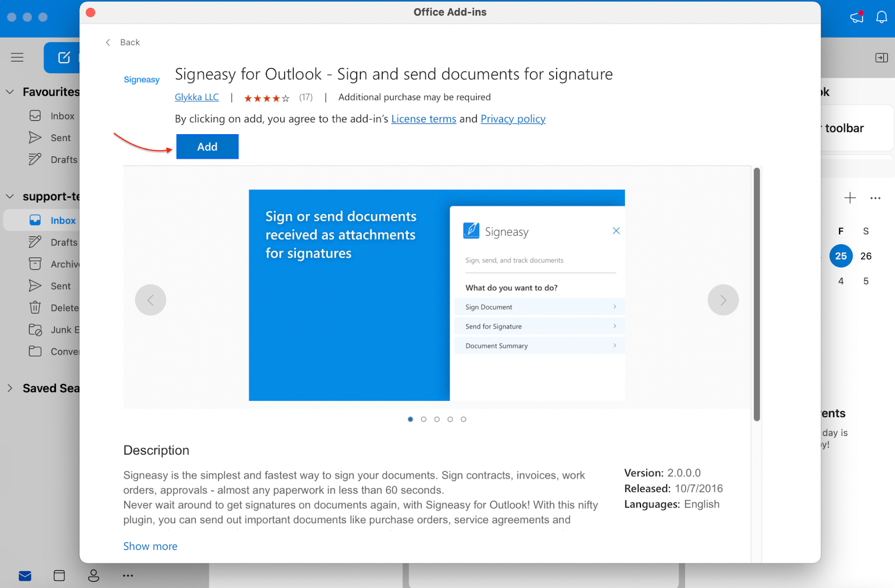Click the star rating of the add-in
The image size is (895, 588).
click(267, 98)
